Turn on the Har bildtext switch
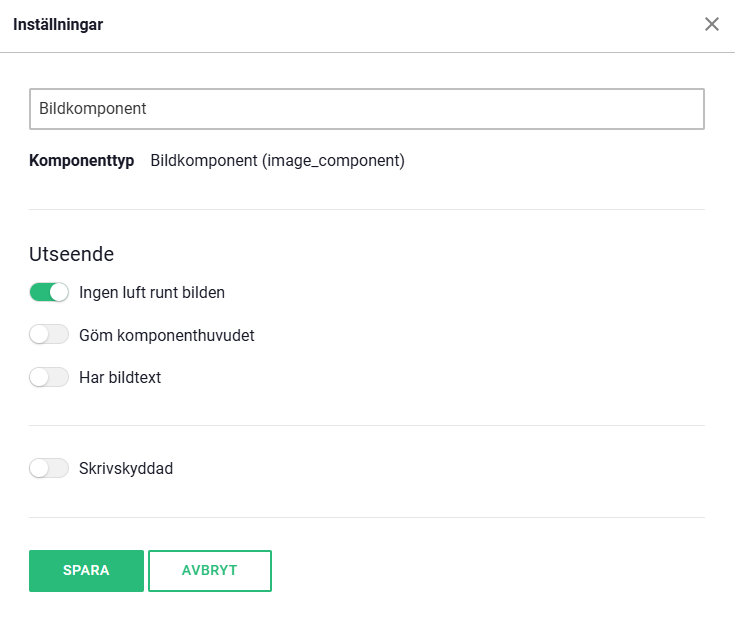 (x=49, y=378)
